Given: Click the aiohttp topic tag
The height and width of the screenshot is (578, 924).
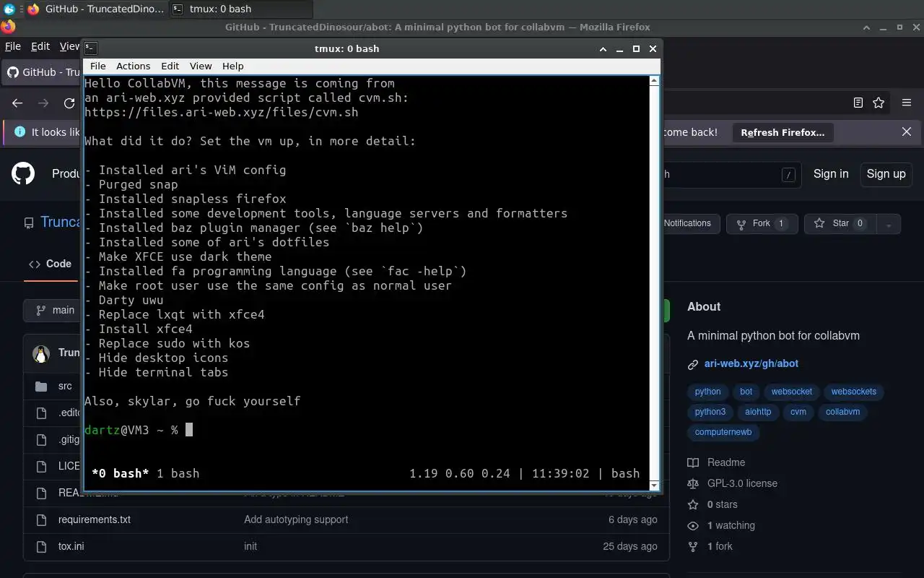Looking at the screenshot, I should [758, 412].
